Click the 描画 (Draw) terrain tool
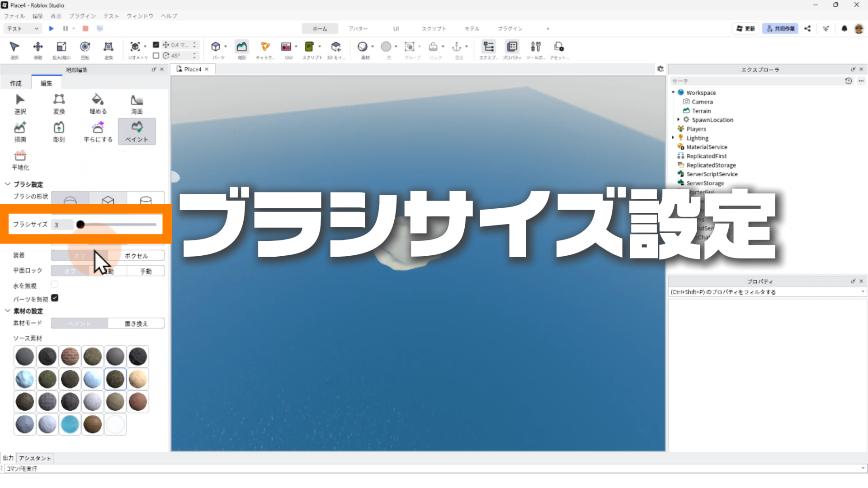The height and width of the screenshot is (488, 868). coord(20,132)
